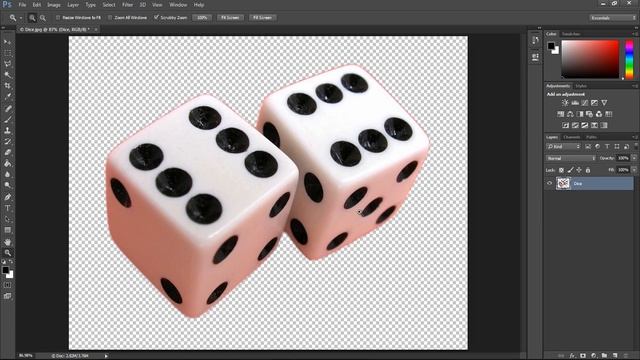Select the Move tool
This screenshot has width=640, height=360.
(7, 42)
